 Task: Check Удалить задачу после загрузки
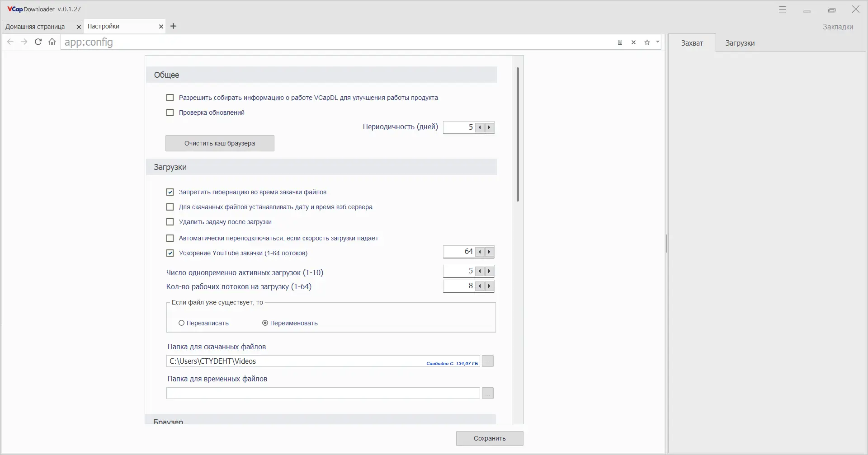(170, 222)
